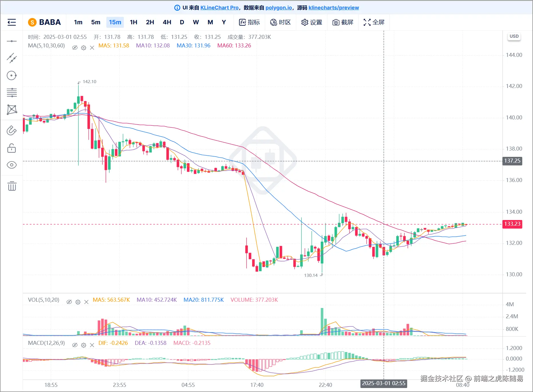Take a 截屏 screenshot
Image resolution: width=533 pixels, height=392 pixels.
point(343,22)
